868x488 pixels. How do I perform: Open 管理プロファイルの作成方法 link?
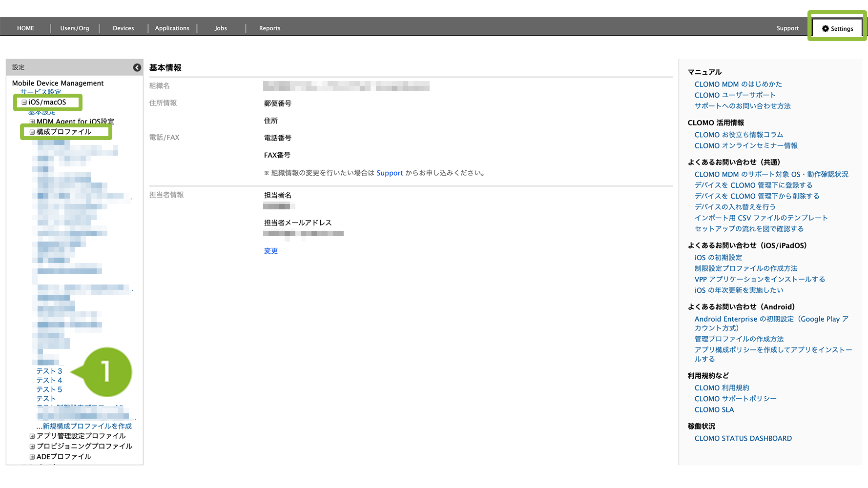click(x=739, y=339)
